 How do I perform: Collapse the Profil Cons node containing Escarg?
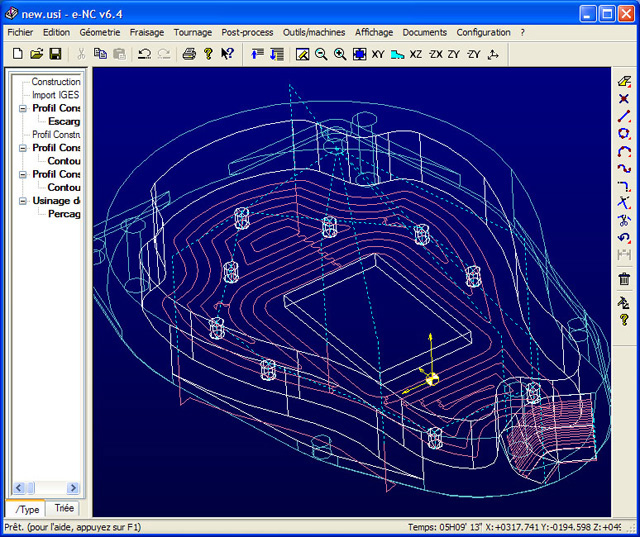click(x=23, y=109)
